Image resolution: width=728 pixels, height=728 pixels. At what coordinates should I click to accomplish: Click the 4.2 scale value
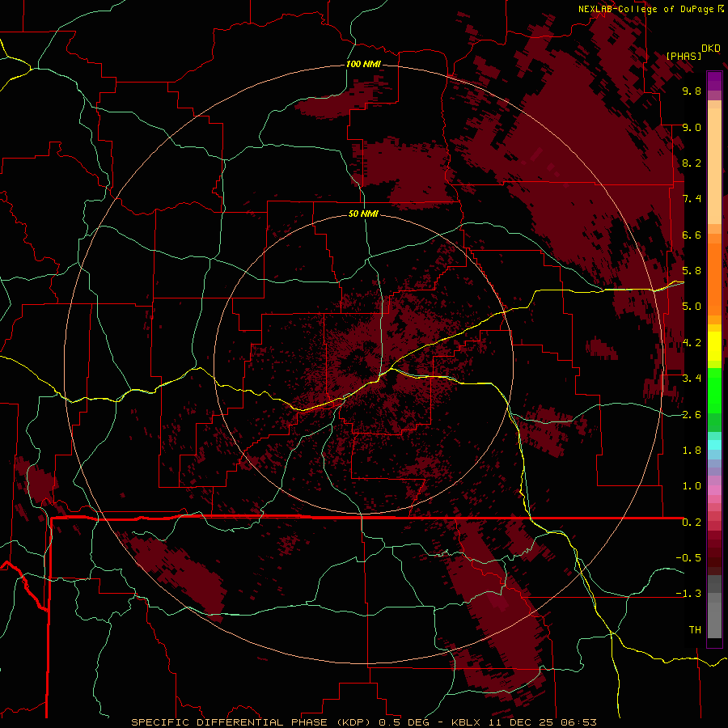pyautogui.click(x=692, y=343)
